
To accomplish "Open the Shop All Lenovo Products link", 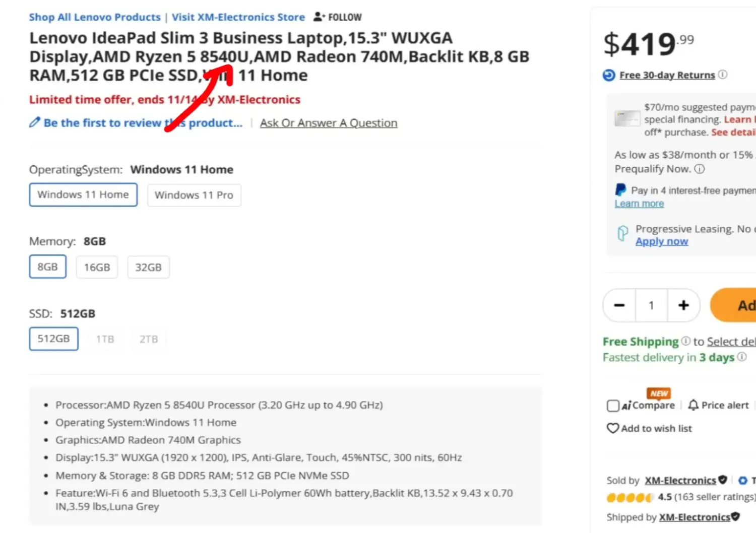I will (95, 17).
